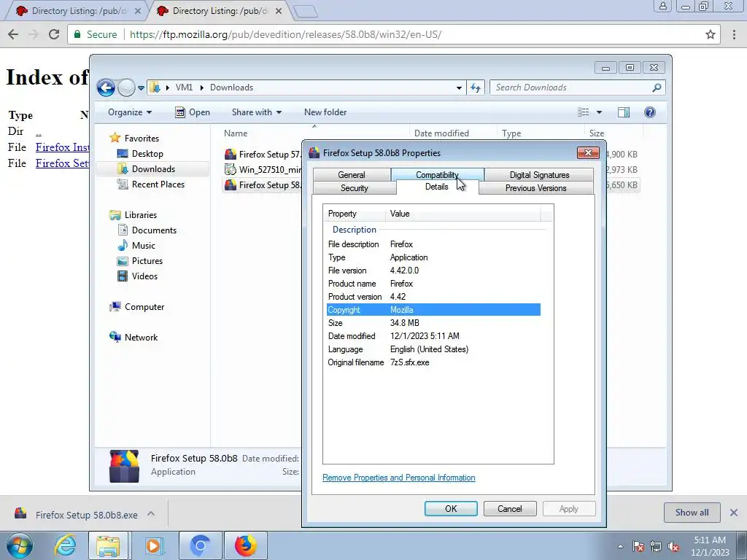Image resolution: width=747 pixels, height=560 pixels.
Task: Click OK in Properties dialog
Action: [x=451, y=508]
